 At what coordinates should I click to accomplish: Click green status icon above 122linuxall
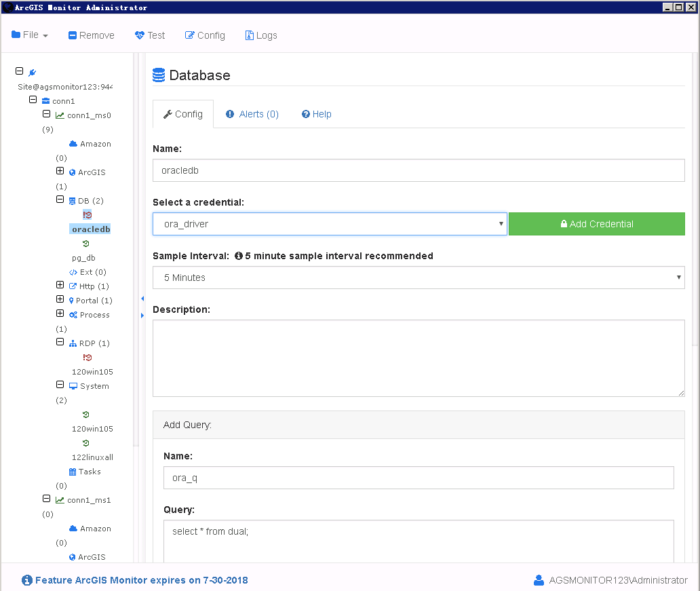pyautogui.click(x=86, y=443)
